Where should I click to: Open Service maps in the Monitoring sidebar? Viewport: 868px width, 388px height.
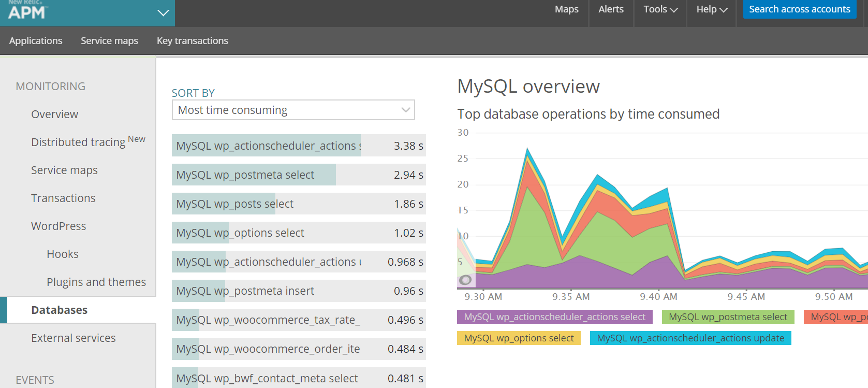click(64, 170)
